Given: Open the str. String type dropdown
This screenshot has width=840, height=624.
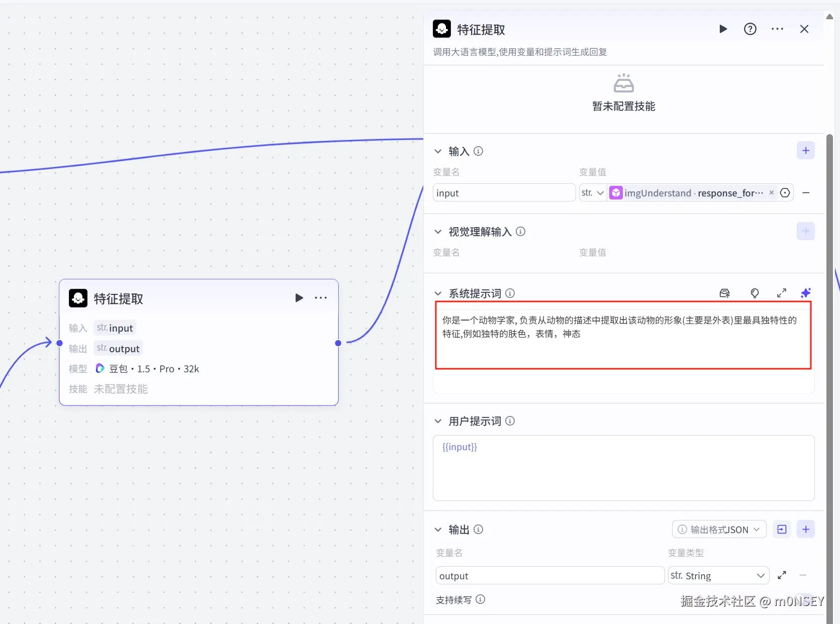Looking at the screenshot, I should tap(718, 576).
